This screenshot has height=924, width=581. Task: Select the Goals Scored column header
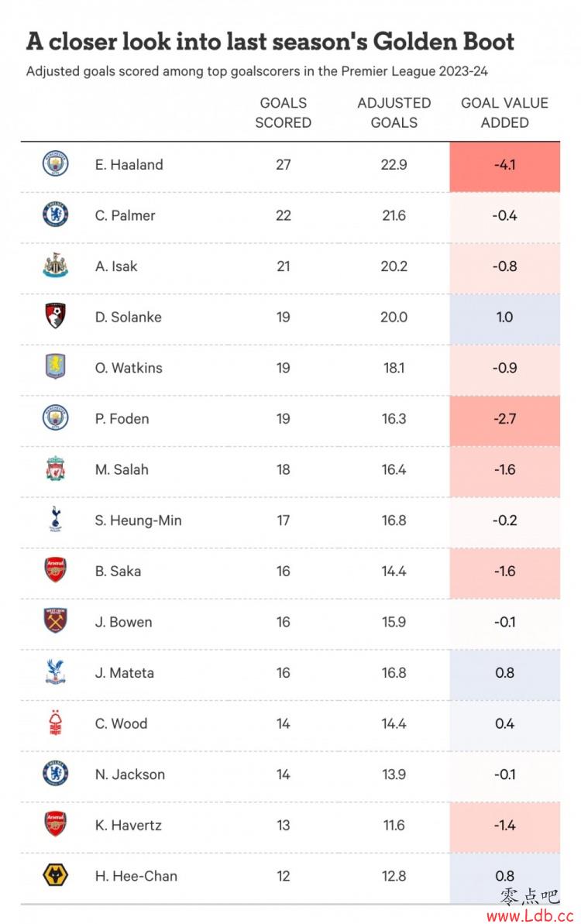pyautogui.click(x=283, y=112)
